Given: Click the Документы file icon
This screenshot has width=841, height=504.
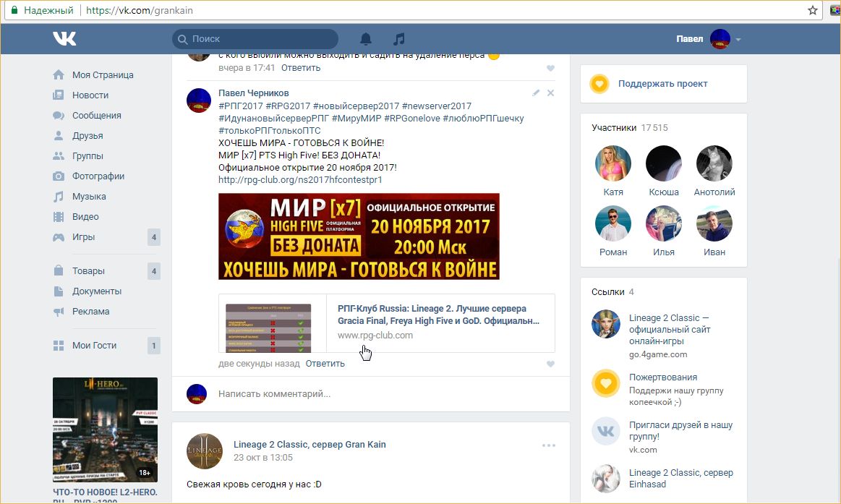Looking at the screenshot, I should click(59, 291).
